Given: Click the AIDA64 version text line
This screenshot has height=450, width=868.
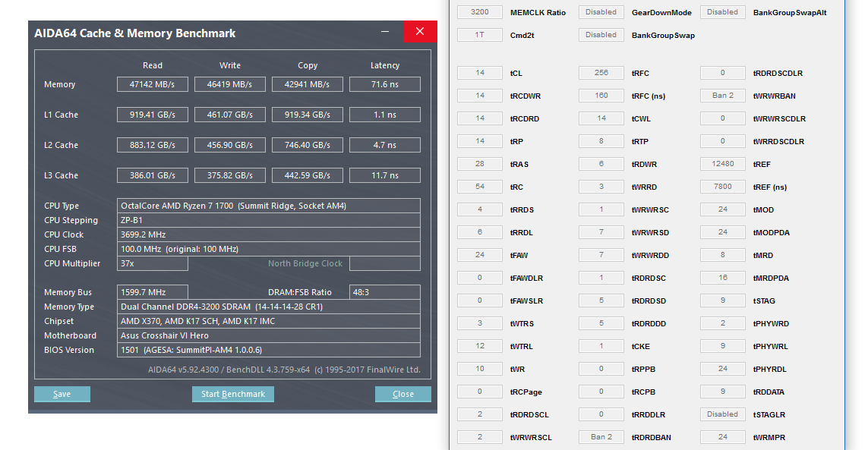Looking at the screenshot, I should [x=284, y=370].
